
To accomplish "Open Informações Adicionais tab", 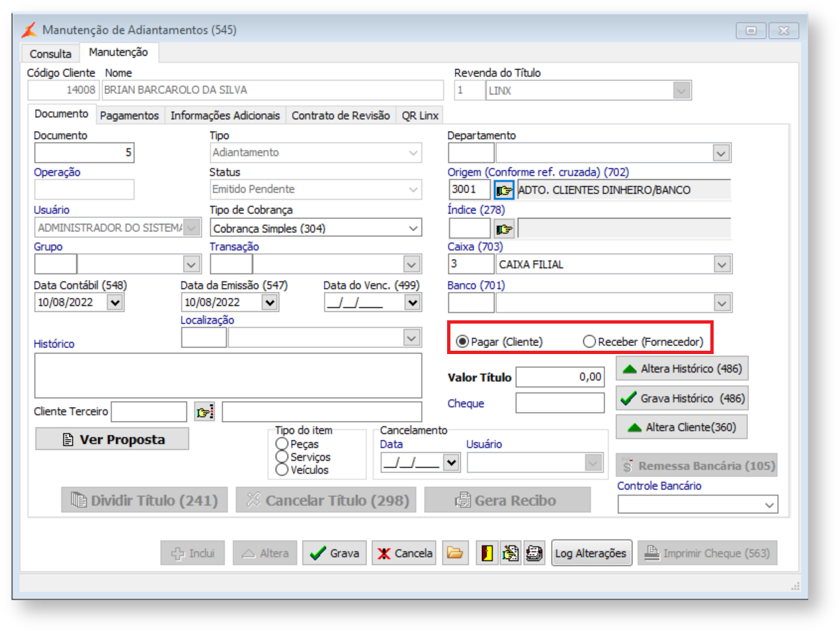I will click(x=225, y=115).
